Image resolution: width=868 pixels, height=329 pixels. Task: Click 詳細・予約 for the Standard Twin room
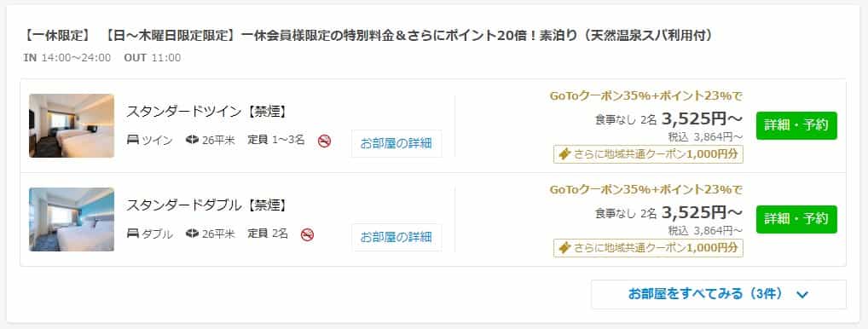pyautogui.click(x=796, y=125)
